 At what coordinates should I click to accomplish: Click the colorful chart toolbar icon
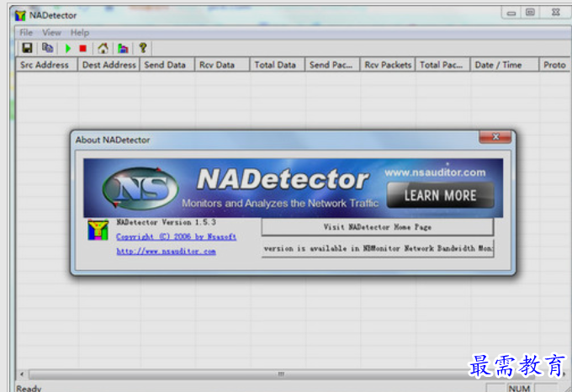tap(123, 48)
